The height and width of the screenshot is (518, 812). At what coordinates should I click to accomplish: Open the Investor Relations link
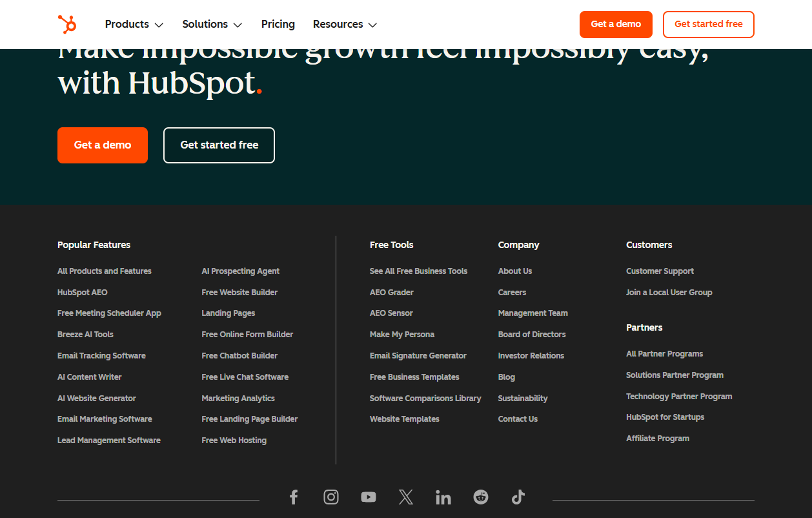(531, 356)
